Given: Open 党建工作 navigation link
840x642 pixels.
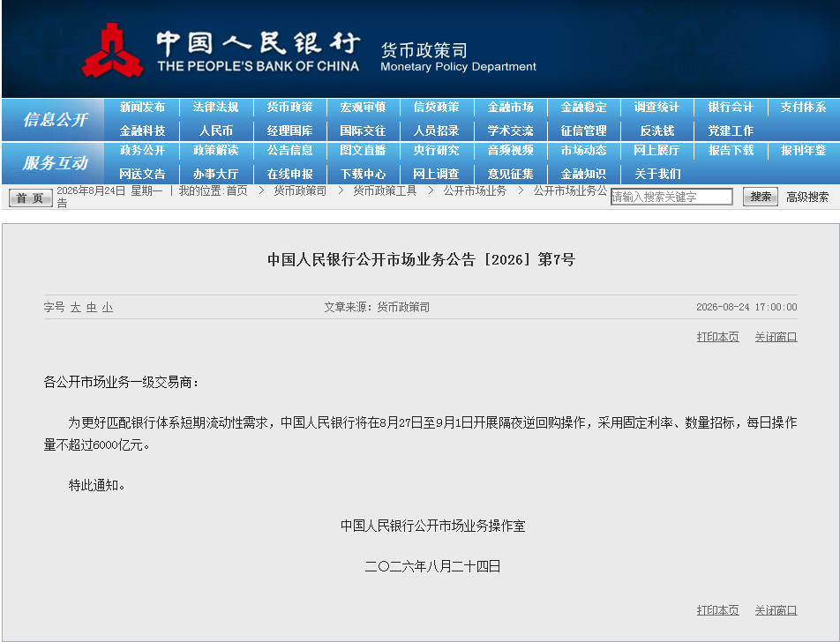Looking at the screenshot, I should 731,131.
